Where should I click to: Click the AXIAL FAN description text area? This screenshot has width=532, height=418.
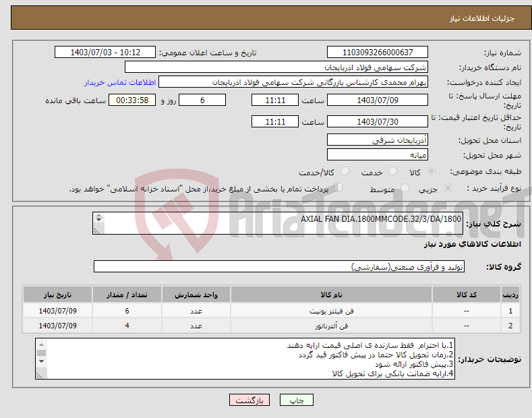click(x=278, y=223)
